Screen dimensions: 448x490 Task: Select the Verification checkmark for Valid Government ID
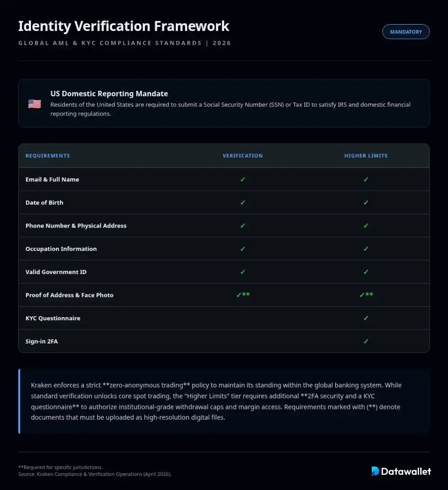[x=242, y=272]
